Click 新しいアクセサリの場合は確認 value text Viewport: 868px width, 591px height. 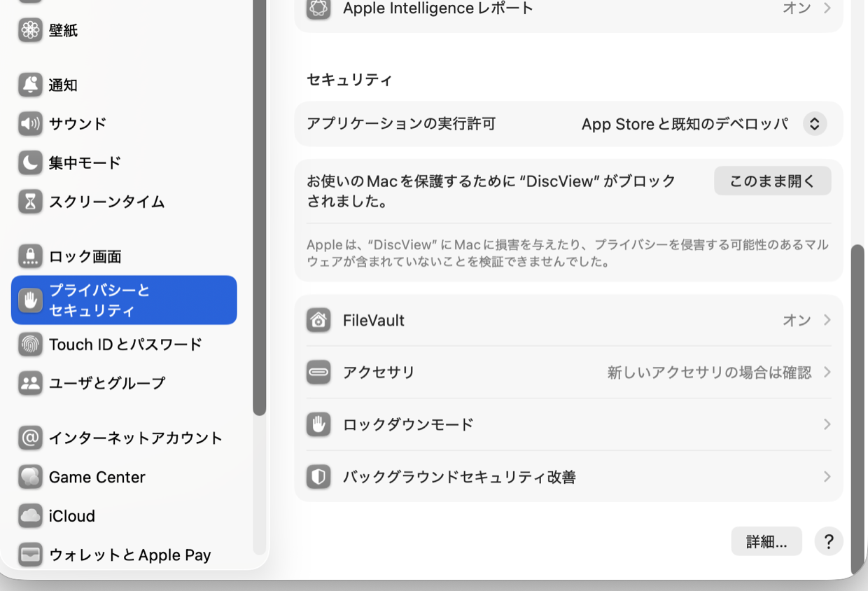(x=709, y=373)
